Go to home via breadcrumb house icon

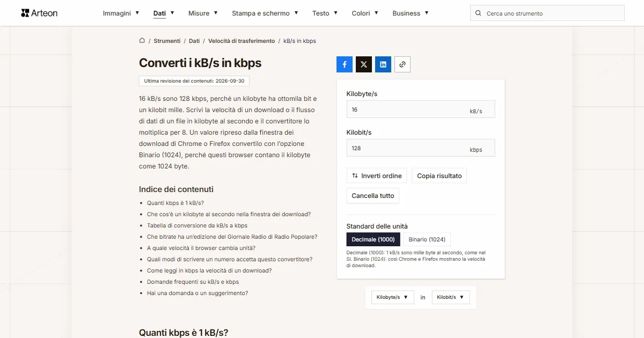click(x=142, y=41)
